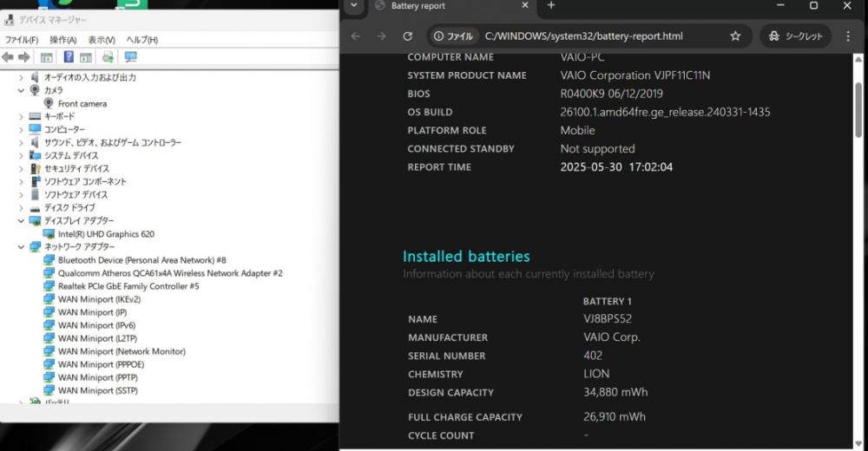Click the FULL CHARGE CAPACITY value 26,910 mWh
Screen dimensions: 868x451
[x=615, y=416]
